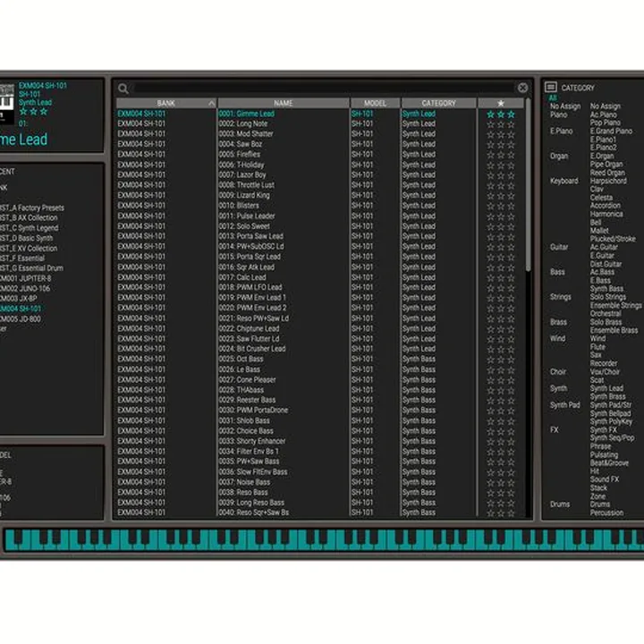The image size is (644, 644).
Task: Open the B AX Collection bank
Action: pos(29,217)
